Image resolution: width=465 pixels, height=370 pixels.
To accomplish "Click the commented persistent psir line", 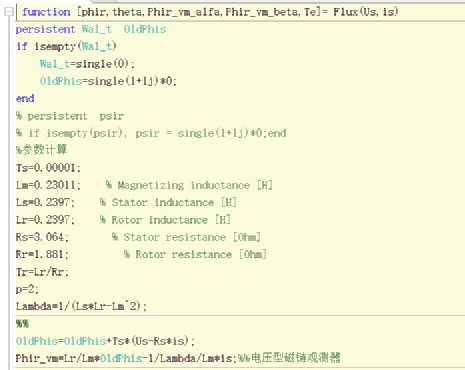I will (x=70, y=116).
